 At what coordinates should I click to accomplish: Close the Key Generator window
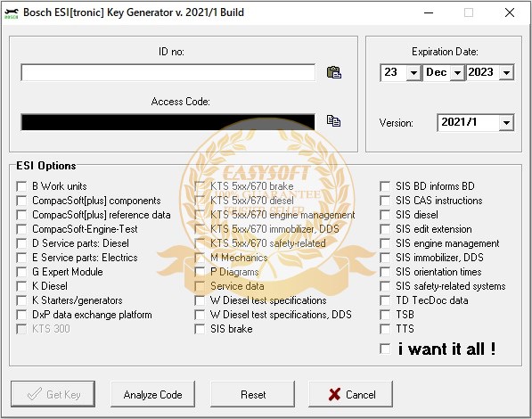coord(509,12)
